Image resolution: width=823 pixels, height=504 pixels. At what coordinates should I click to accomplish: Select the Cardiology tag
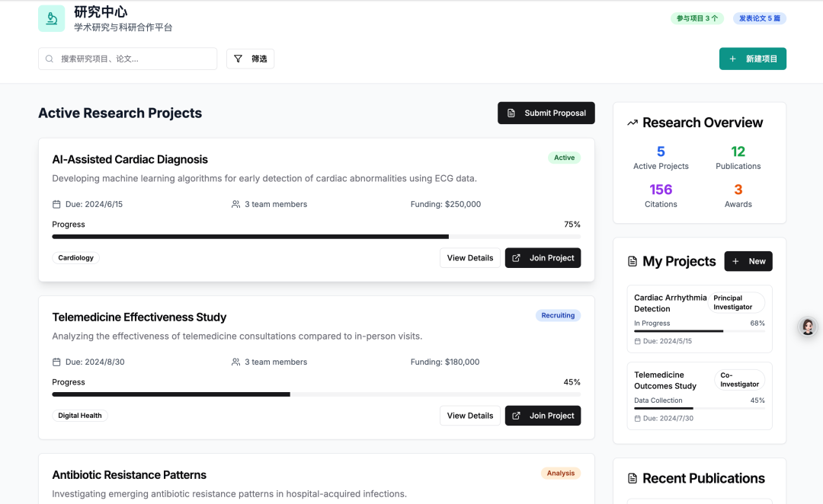76,258
